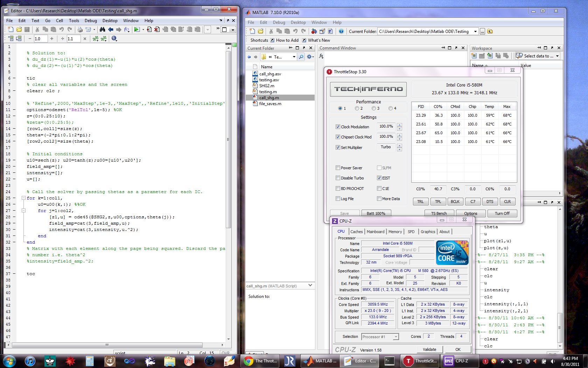The height and width of the screenshot is (368, 588).
Task: Click the multiply button beside 1.1
Action: (85, 39)
